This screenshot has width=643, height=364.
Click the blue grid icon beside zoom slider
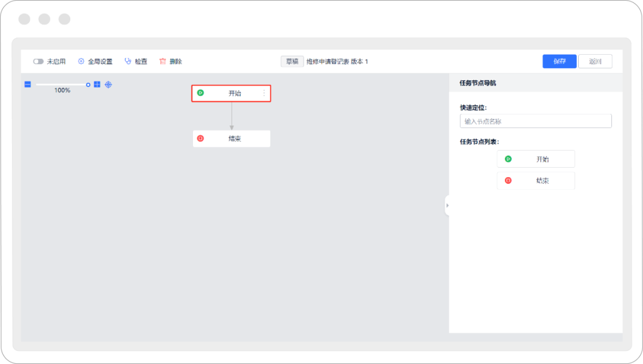(x=97, y=84)
